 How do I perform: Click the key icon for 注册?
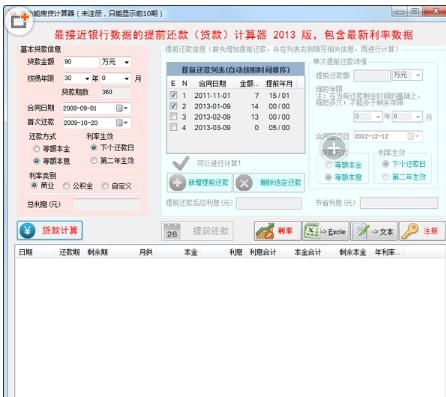[x=410, y=231]
